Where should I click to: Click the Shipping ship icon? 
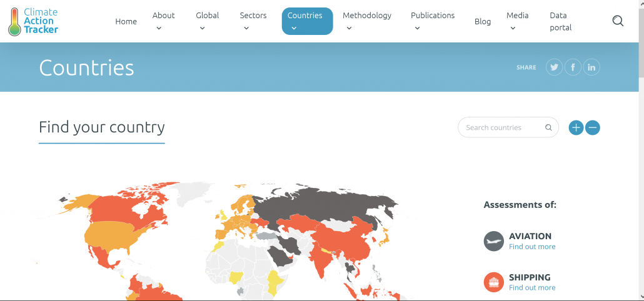[494, 282]
